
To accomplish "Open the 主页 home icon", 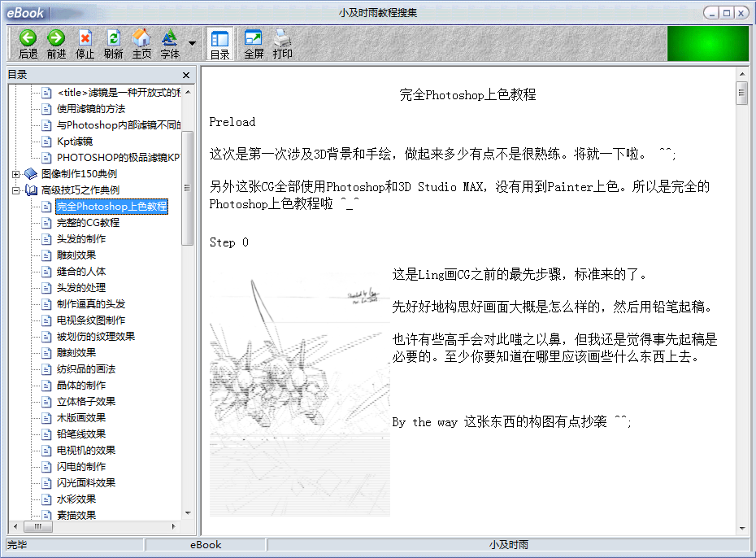I will 141,44.
